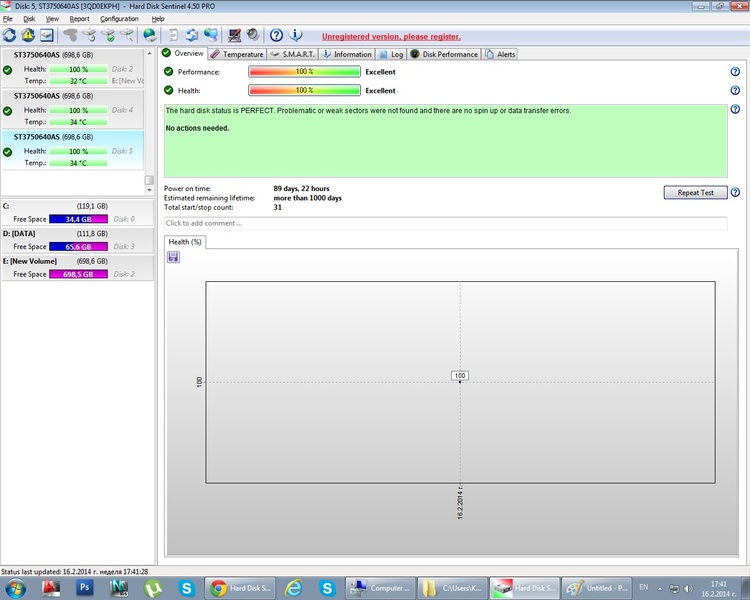Click the Health 100 % bar on Overview
The image size is (750, 600).
(304, 90)
